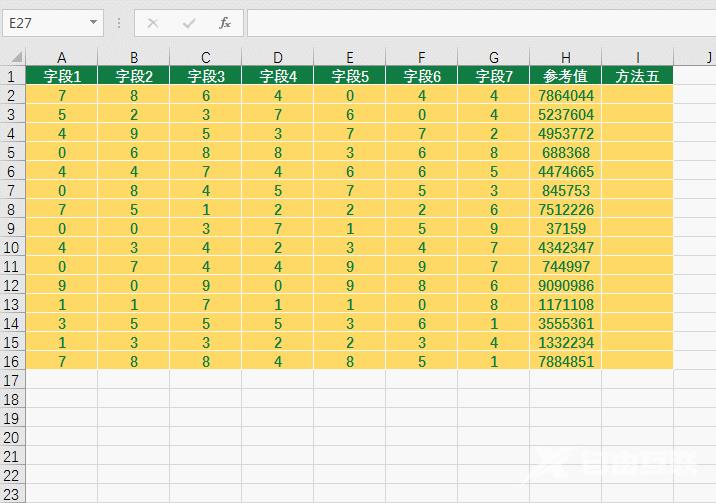Select column A by its header
Image resolution: width=716 pixels, height=503 pixels.
[62, 57]
